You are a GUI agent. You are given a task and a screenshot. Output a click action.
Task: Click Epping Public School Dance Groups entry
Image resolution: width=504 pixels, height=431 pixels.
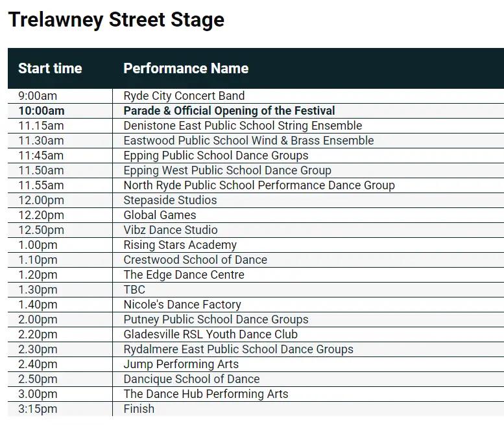click(x=216, y=156)
